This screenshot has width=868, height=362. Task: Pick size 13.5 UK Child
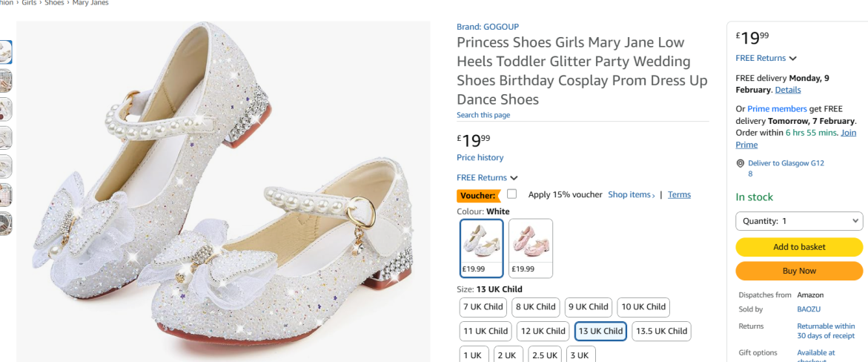(x=661, y=331)
